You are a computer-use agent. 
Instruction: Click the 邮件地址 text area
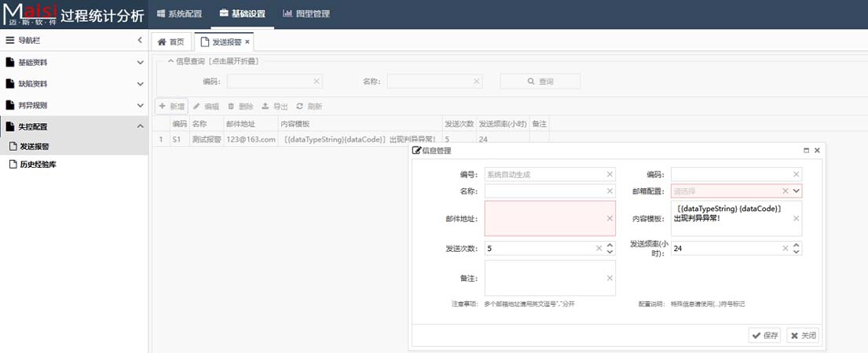546,218
